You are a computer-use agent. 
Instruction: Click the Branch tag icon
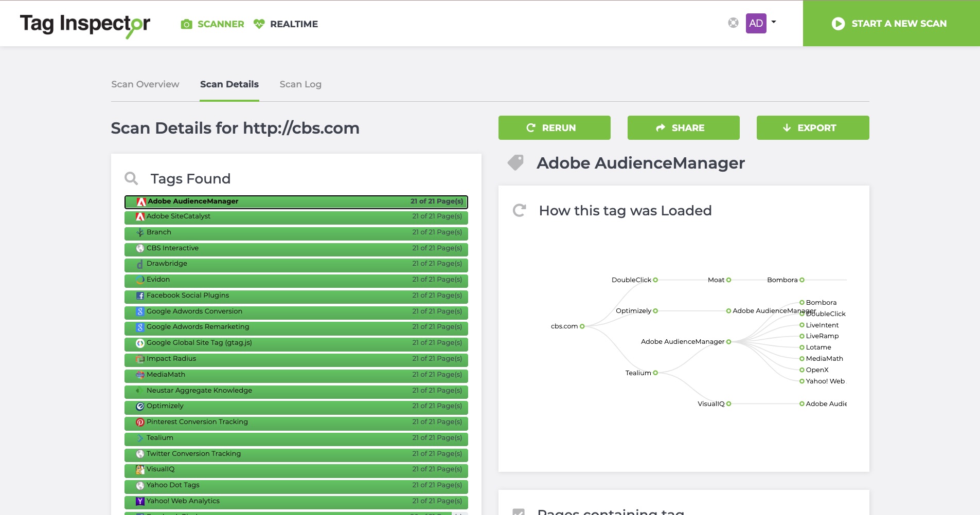140,232
